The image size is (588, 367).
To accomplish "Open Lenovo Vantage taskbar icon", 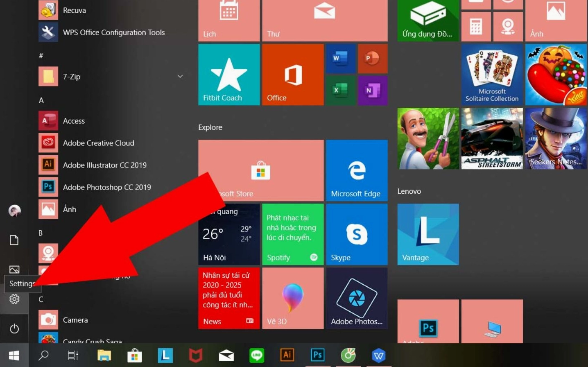I will tap(165, 356).
